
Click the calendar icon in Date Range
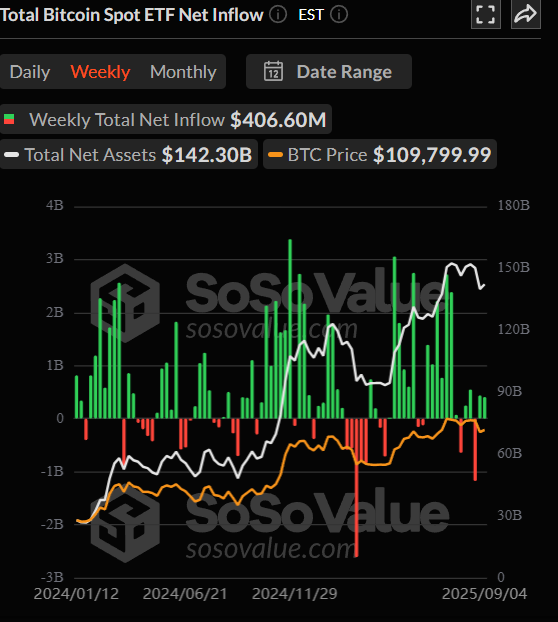(273, 71)
